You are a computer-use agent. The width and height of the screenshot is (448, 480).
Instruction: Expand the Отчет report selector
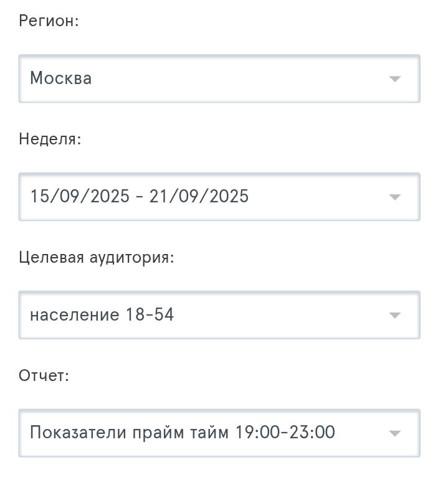pos(219,434)
